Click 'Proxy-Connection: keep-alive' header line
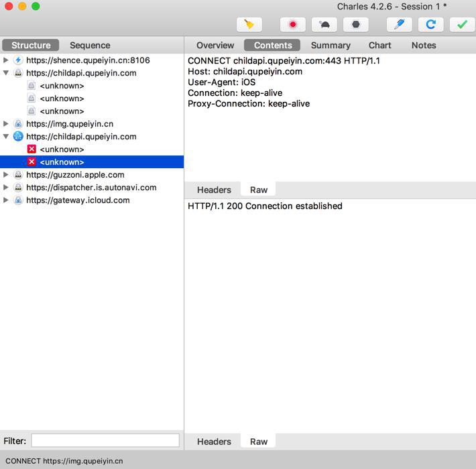476x469 pixels. click(249, 104)
